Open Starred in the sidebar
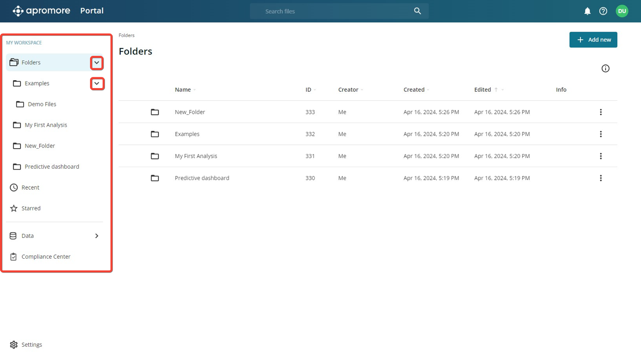Viewport: 641px width, 364px height. pos(31,208)
